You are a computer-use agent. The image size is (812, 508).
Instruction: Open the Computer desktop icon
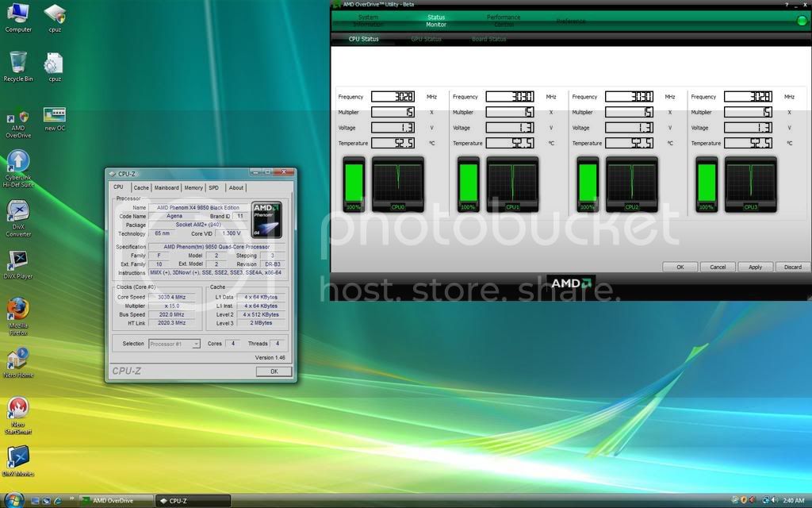pyautogui.click(x=18, y=17)
